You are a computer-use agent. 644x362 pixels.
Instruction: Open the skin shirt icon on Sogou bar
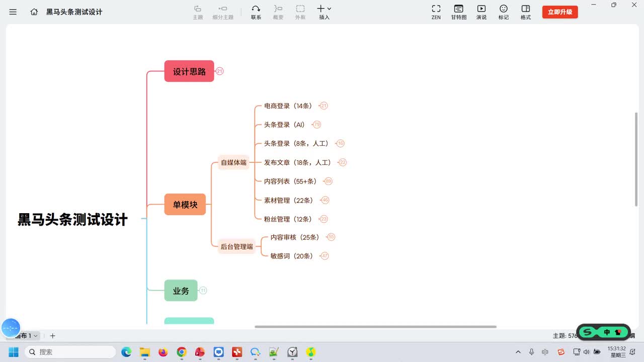pyautogui.click(x=618, y=332)
